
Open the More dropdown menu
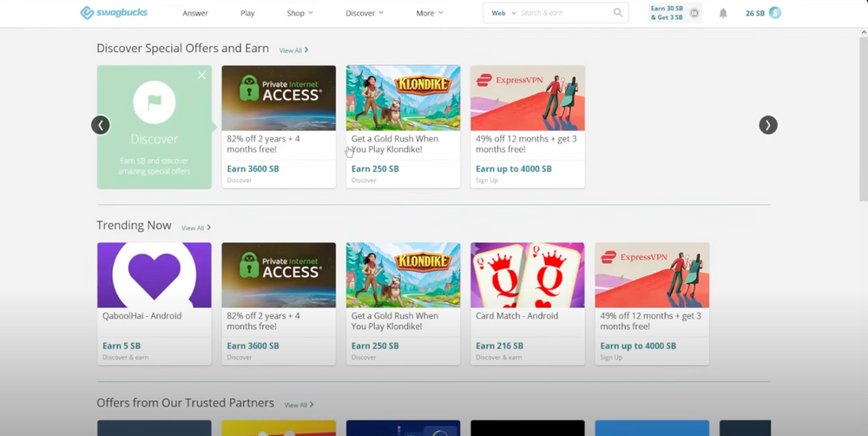(429, 13)
